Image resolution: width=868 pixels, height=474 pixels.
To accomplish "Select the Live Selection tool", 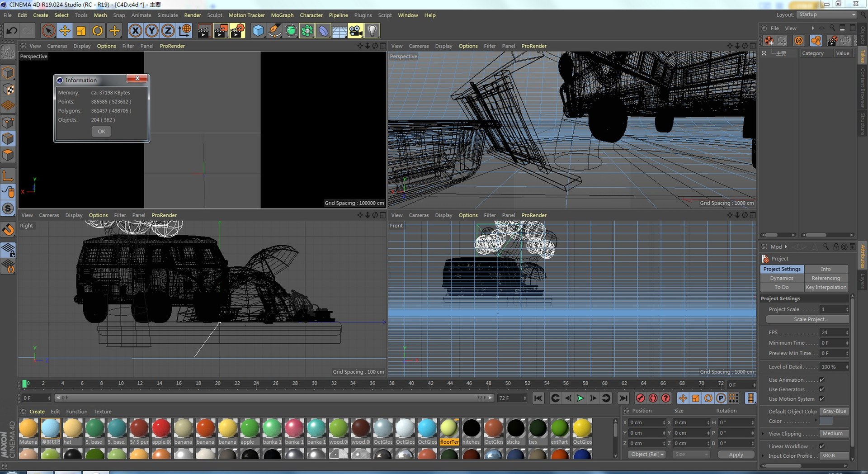I will point(48,31).
